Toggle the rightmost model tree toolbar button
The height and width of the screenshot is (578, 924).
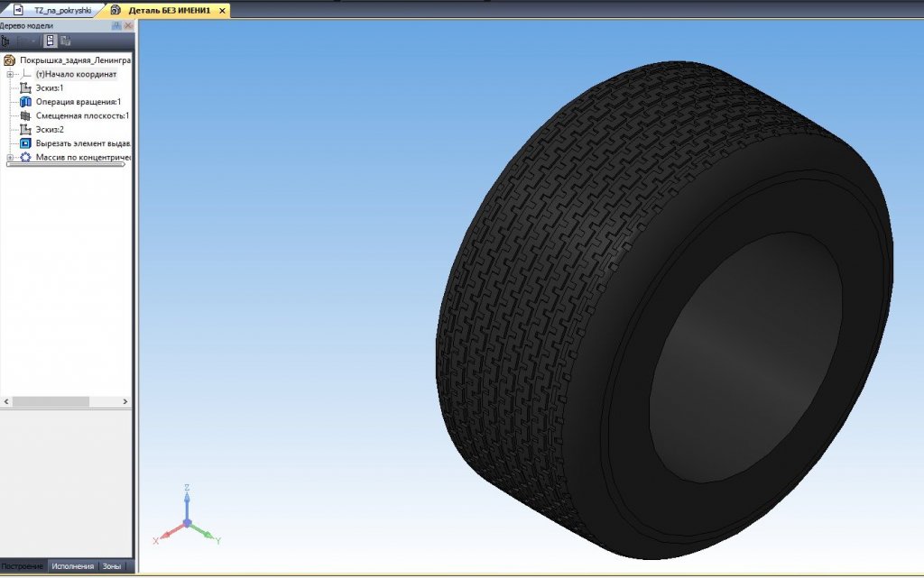click(66, 41)
